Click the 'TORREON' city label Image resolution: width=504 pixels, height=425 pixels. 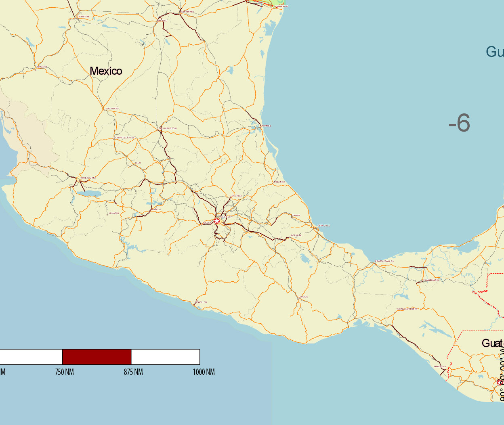coord(84,17)
